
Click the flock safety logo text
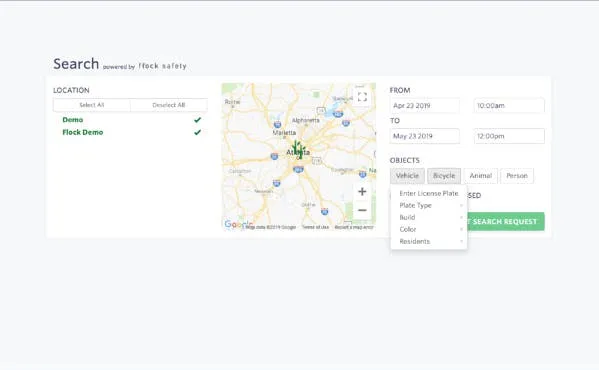(162, 66)
